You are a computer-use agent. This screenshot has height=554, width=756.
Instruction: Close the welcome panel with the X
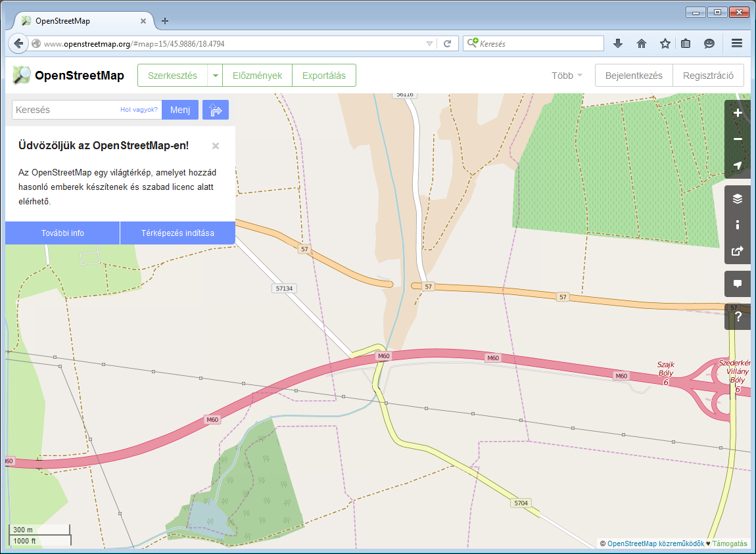pyautogui.click(x=216, y=146)
